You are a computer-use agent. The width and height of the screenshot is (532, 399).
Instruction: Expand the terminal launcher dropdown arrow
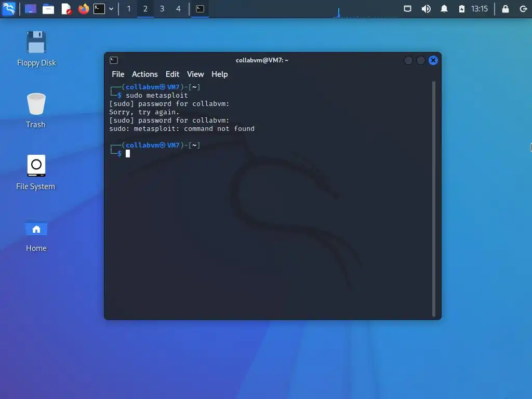tap(111, 9)
